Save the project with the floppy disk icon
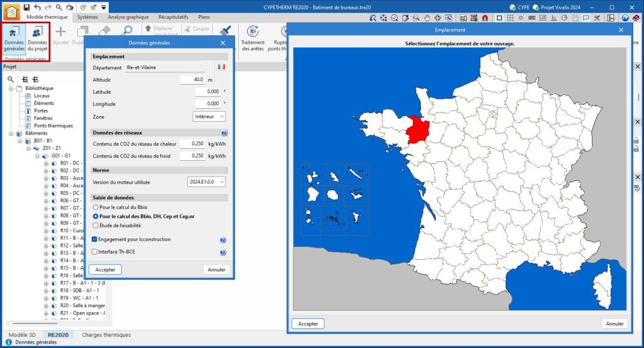644x348 pixels. pyautogui.click(x=26, y=7)
